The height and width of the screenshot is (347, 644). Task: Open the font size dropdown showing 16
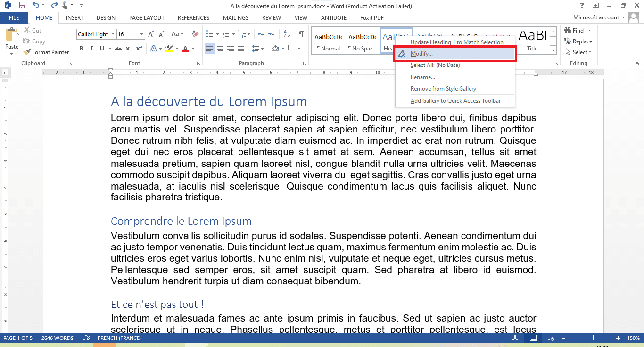[142, 34]
